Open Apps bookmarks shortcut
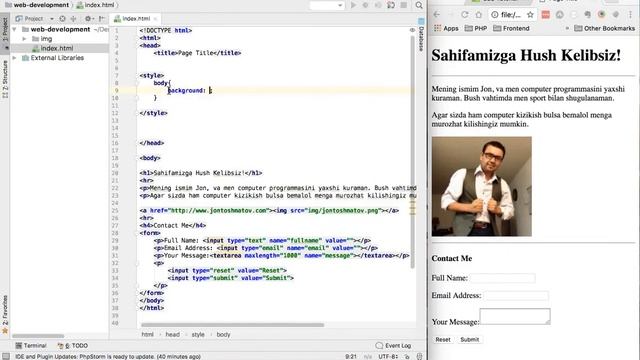Viewport: 640px width, 360px height. tap(446, 28)
